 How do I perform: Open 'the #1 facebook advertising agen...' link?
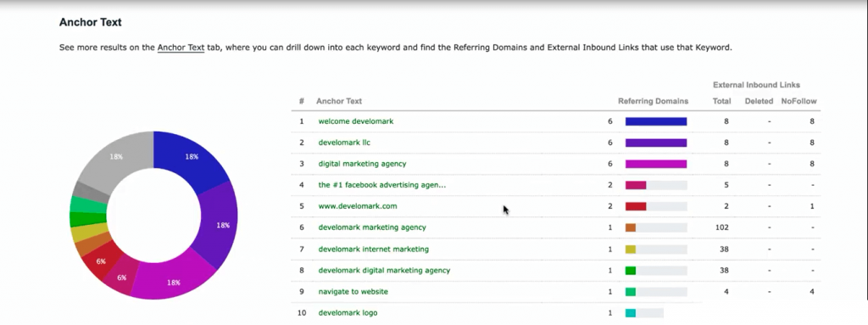382,185
